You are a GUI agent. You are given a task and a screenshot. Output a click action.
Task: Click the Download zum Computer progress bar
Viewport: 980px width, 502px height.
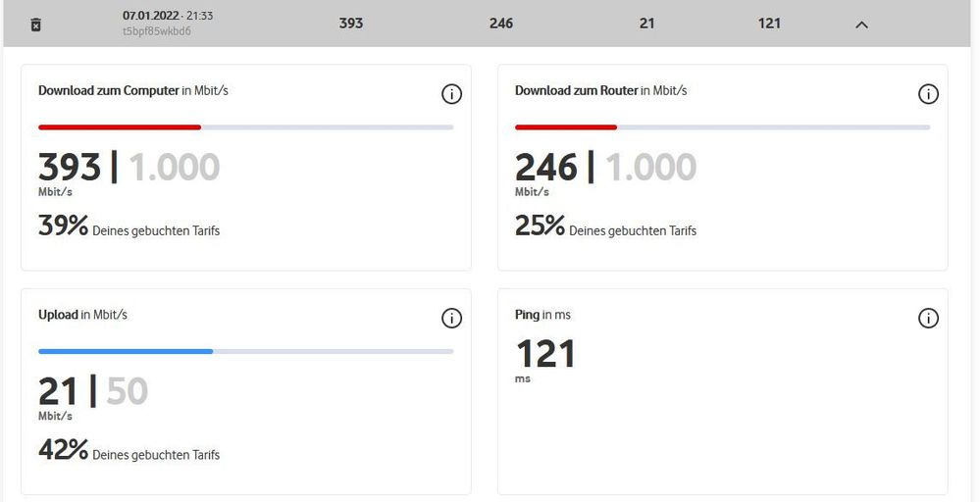pyautogui.click(x=245, y=127)
